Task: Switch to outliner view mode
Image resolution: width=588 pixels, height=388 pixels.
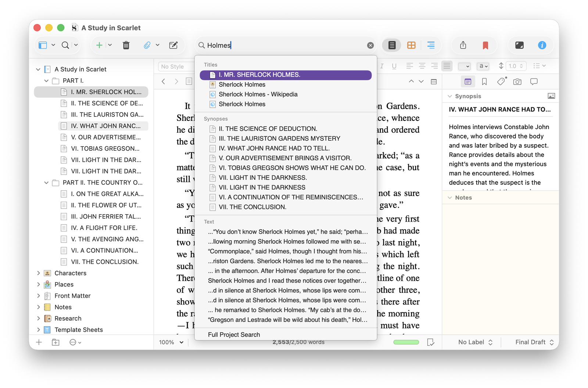Action: coord(431,45)
